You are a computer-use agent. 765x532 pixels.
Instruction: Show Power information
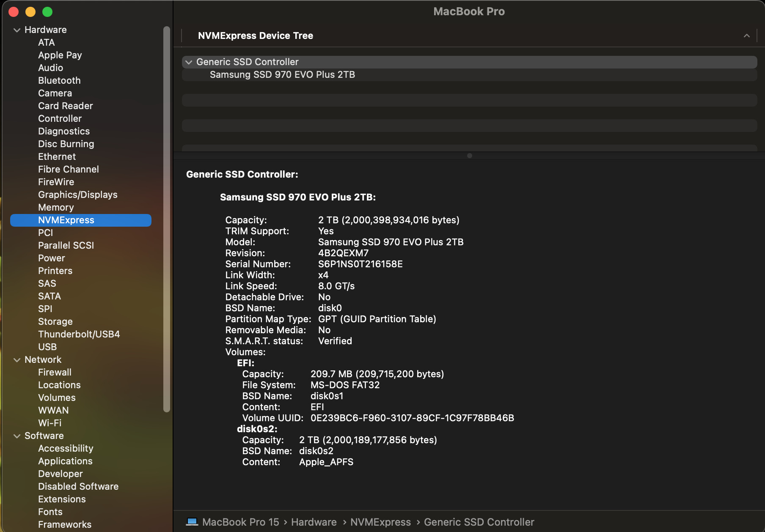tap(52, 258)
